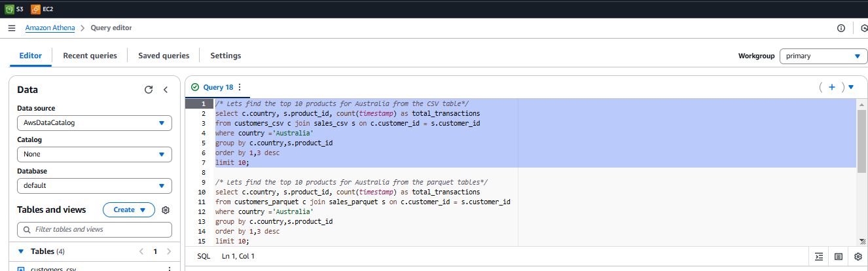Collapse the Data side panel
868x271 pixels.
166,90
